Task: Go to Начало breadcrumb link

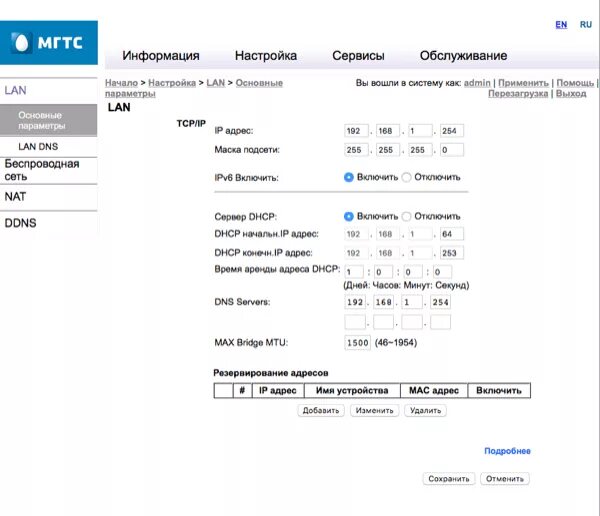Action: pyautogui.click(x=121, y=83)
